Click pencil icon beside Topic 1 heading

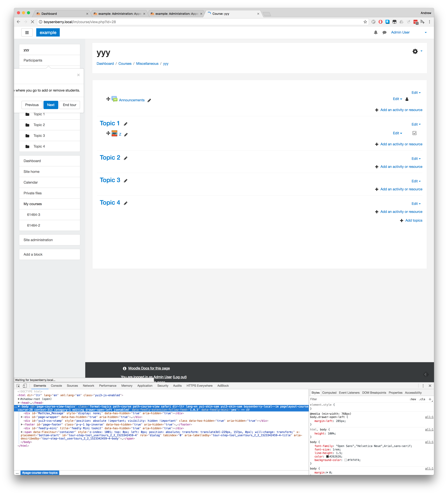click(x=126, y=124)
